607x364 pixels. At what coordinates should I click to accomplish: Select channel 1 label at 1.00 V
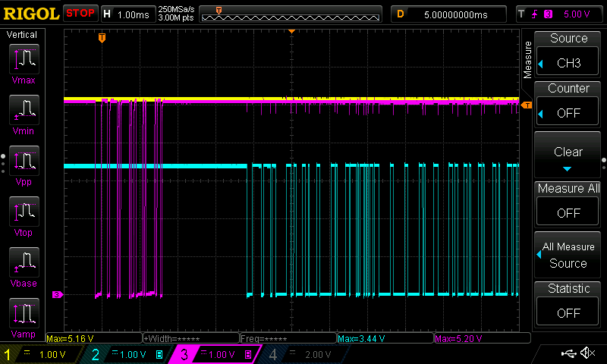click(x=42, y=354)
